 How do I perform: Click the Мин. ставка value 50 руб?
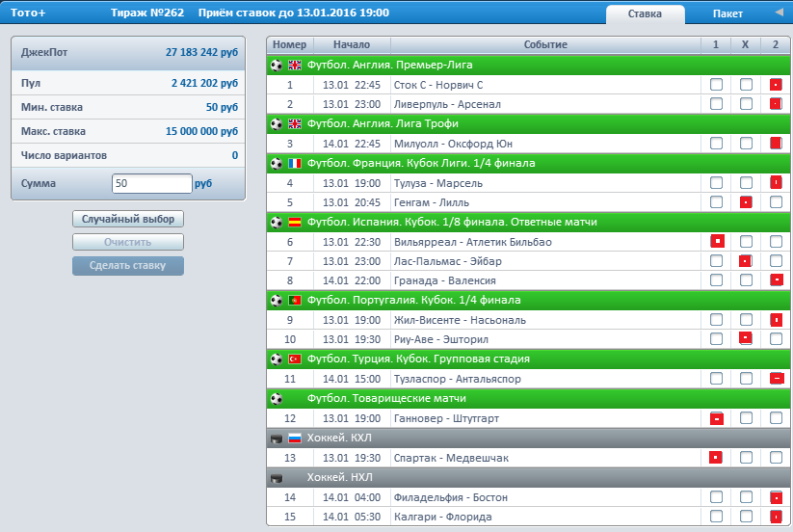(x=222, y=107)
